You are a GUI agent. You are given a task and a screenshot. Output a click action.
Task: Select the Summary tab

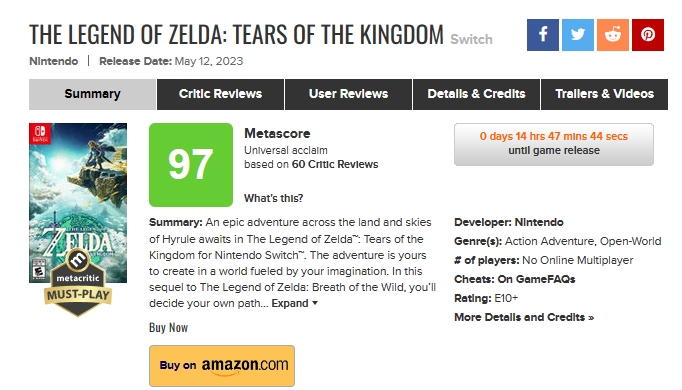tap(92, 94)
